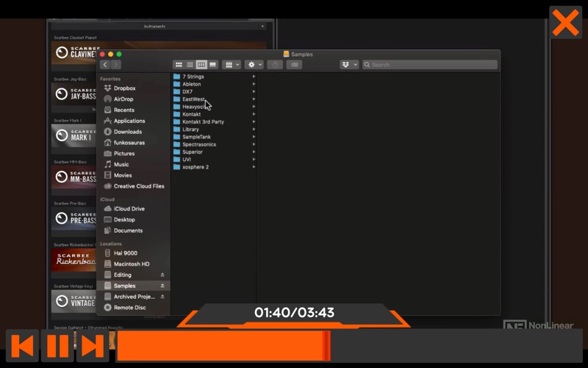Select Scarbee Jay-Bass instrument in Kontakt
The height and width of the screenshot is (368, 588).
tap(74, 94)
